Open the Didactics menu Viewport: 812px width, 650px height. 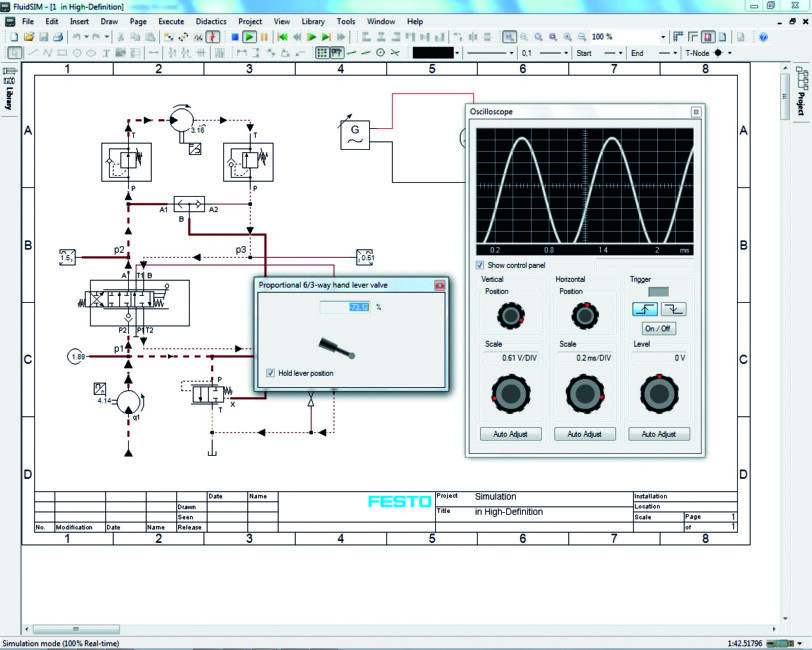pos(211,21)
